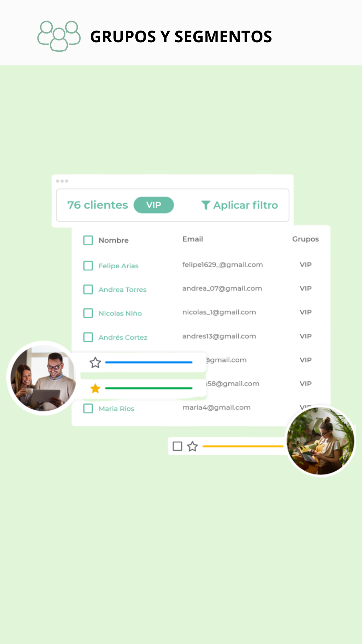362x644 pixels.
Task: Click the VIP group pill badge
Action: coord(154,205)
